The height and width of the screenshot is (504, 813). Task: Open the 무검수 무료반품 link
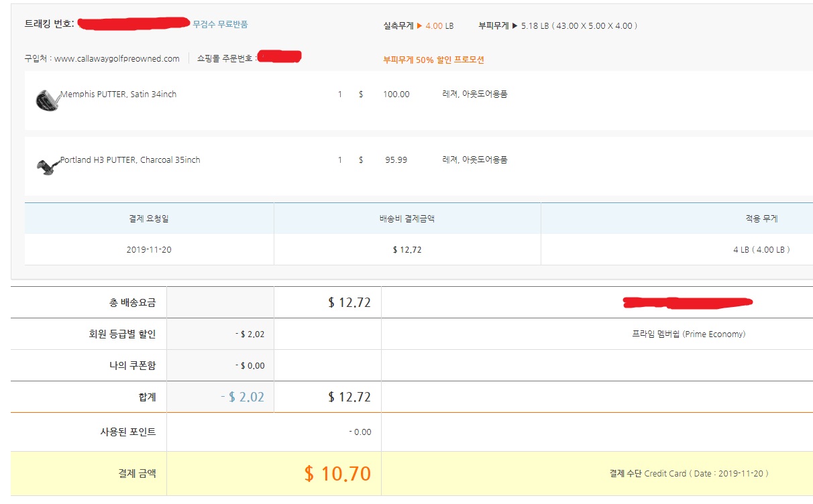(220, 24)
